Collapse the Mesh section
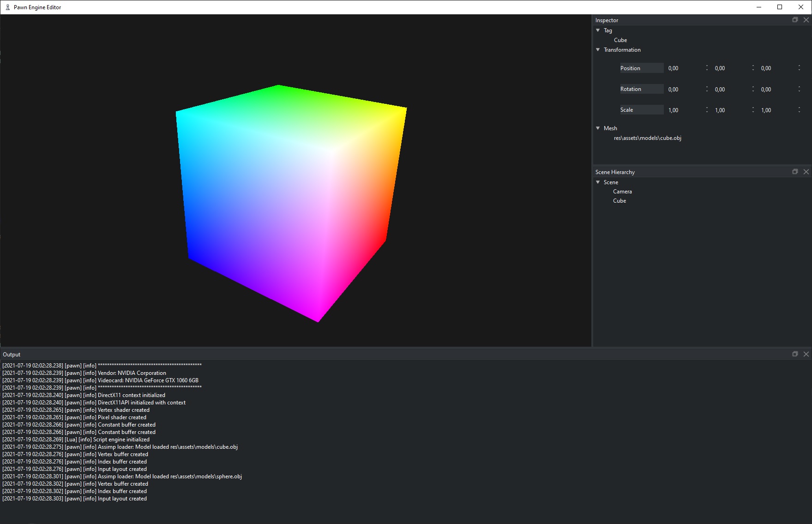This screenshot has width=812, height=524. pyautogui.click(x=598, y=128)
